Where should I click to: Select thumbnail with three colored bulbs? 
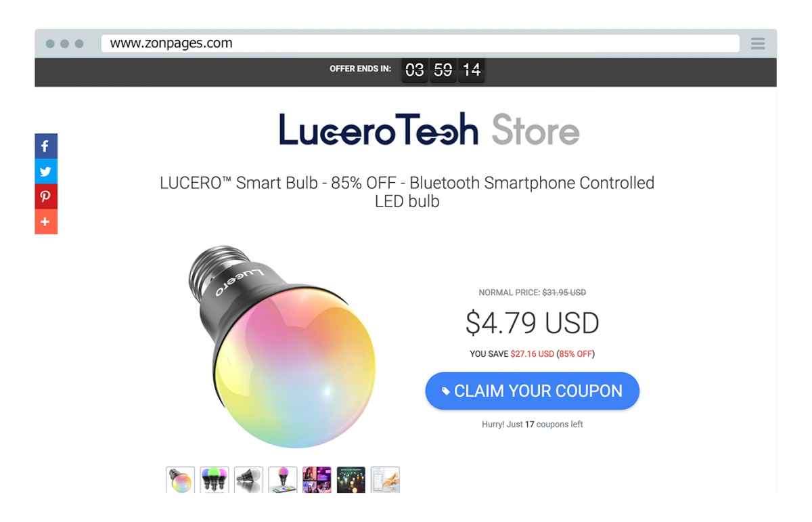coord(215,479)
